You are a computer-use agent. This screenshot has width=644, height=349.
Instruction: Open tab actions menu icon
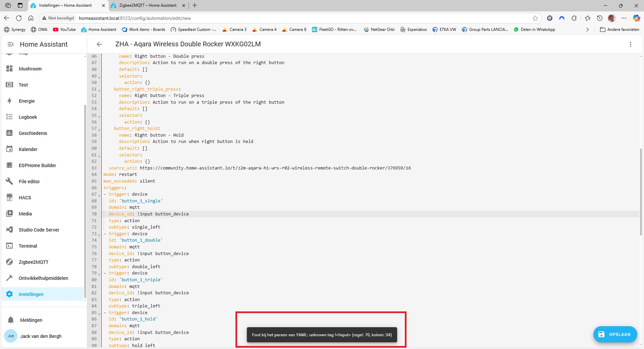[20, 5]
